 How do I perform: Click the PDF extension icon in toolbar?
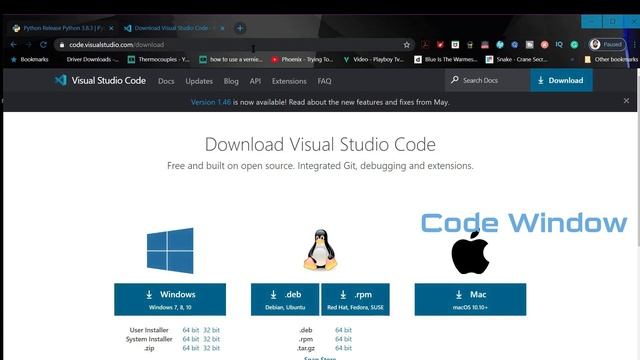point(425,44)
